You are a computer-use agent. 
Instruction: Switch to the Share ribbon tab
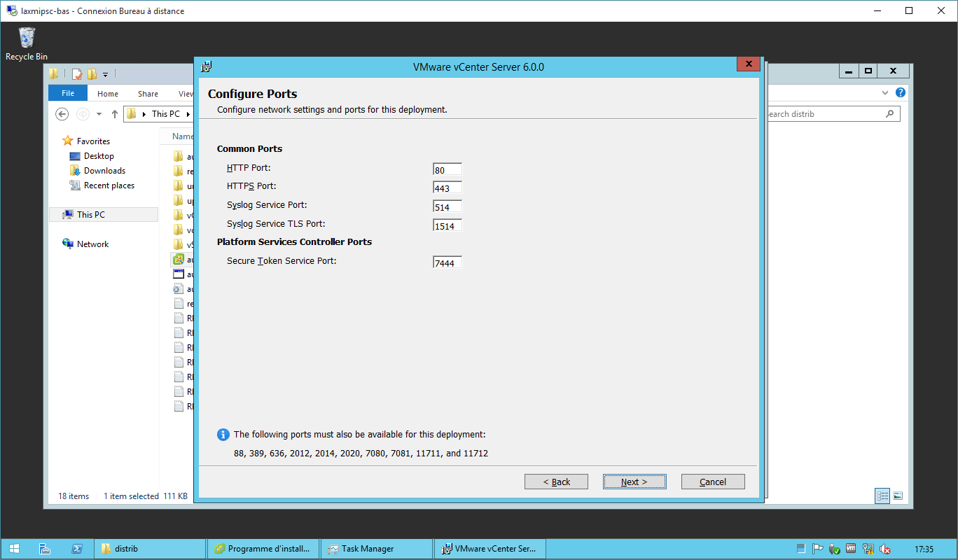pyautogui.click(x=148, y=93)
